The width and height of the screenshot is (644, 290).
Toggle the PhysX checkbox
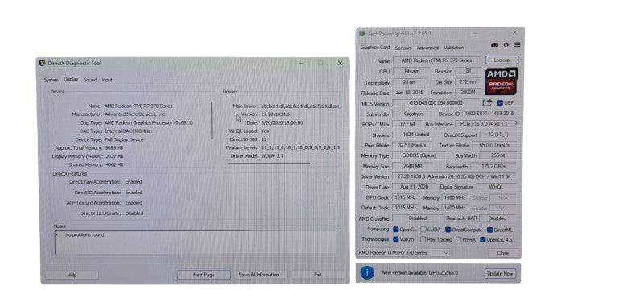pyautogui.click(x=458, y=239)
